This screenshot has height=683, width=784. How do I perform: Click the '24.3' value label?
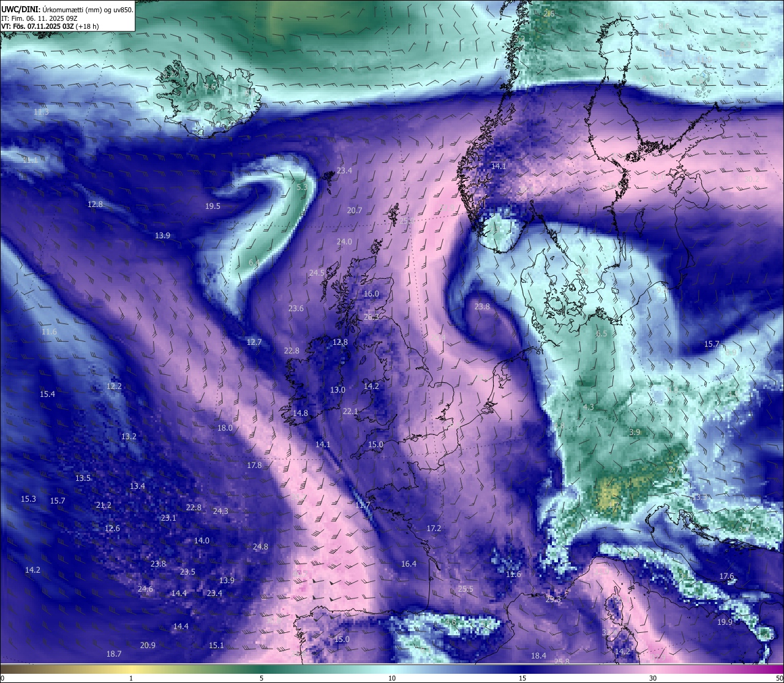221,511
